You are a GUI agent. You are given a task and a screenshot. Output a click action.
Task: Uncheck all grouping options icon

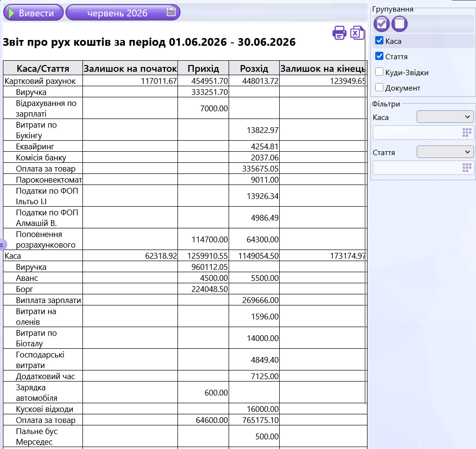click(399, 24)
